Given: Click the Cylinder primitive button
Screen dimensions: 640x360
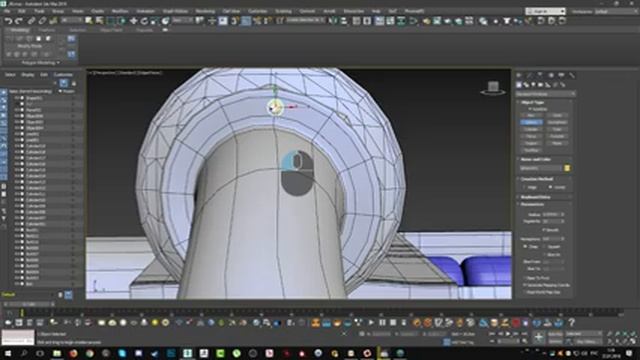Looking at the screenshot, I should click(531, 129).
